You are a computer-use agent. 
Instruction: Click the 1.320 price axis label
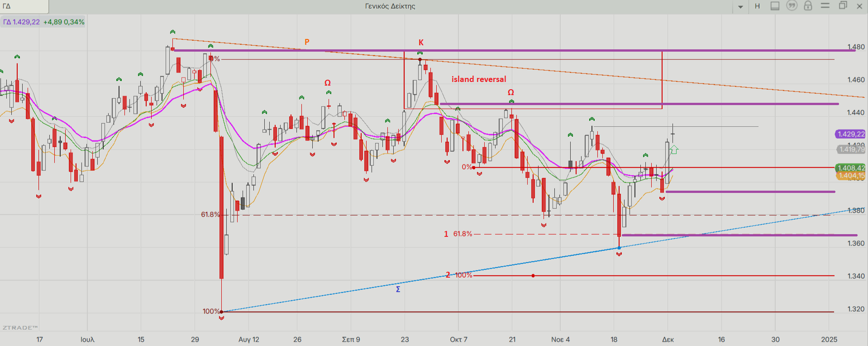coord(856,309)
